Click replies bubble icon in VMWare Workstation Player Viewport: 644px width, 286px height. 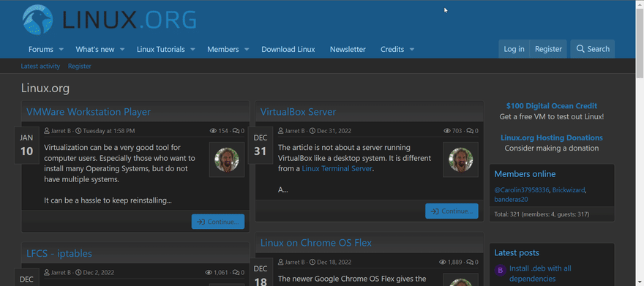pyautogui.click(x=236, y=131)
